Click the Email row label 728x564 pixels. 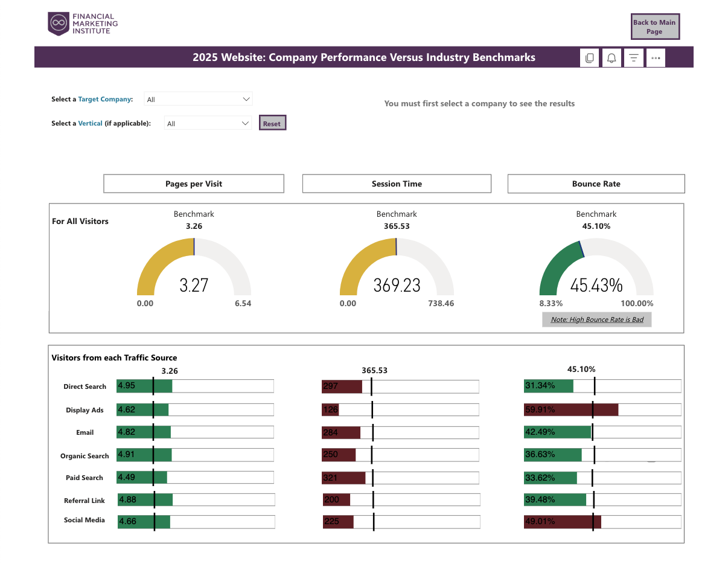click(85, 432)
